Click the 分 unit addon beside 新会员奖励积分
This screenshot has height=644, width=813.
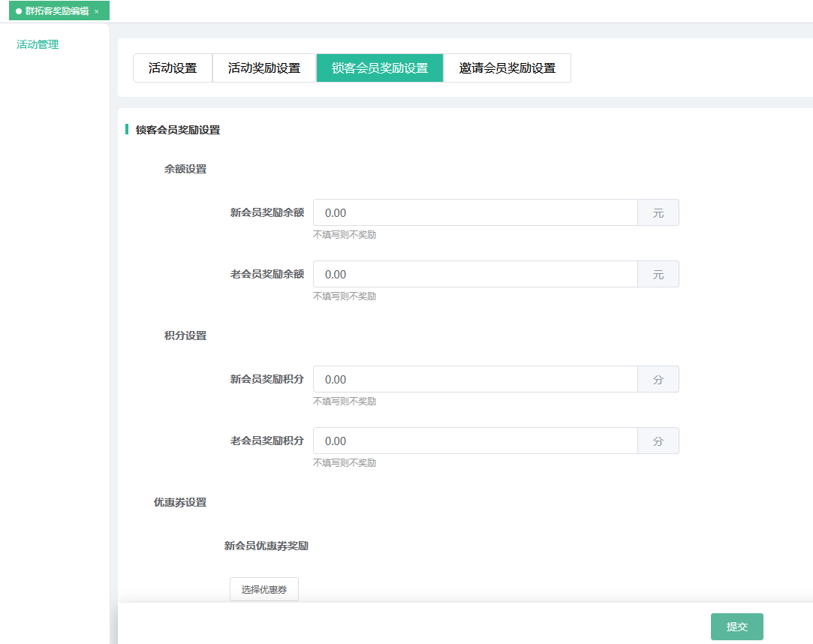point(658,380)
